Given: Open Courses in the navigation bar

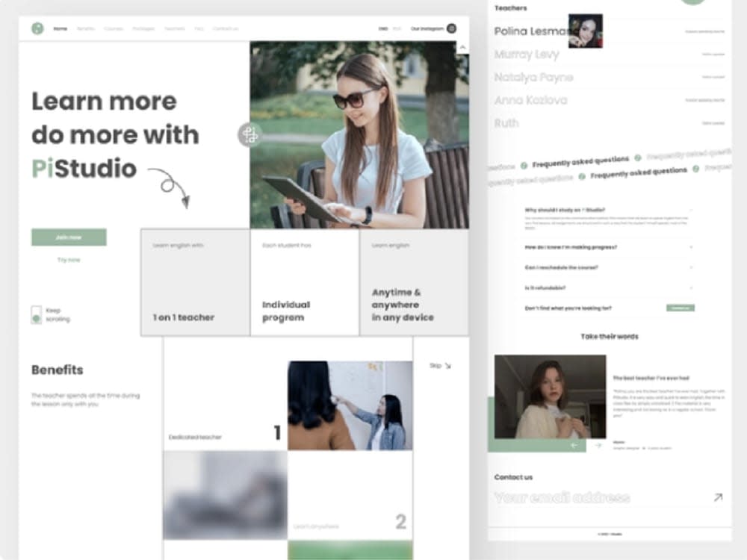Looking at the screenshot, I should 114,28.
